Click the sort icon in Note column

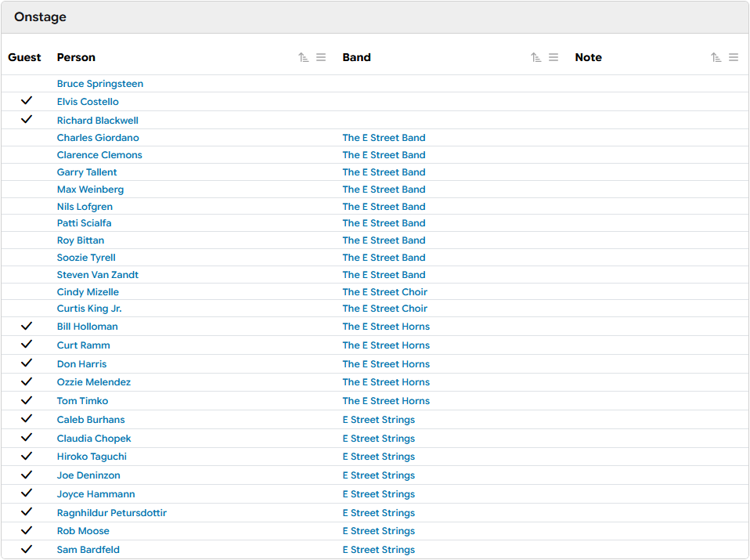coord(716,57)
